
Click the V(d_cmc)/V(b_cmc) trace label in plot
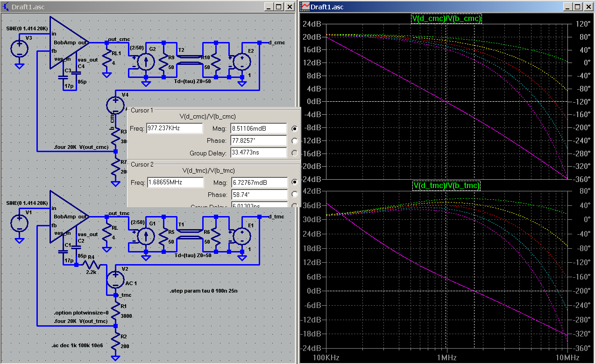[x=446, y=18]
